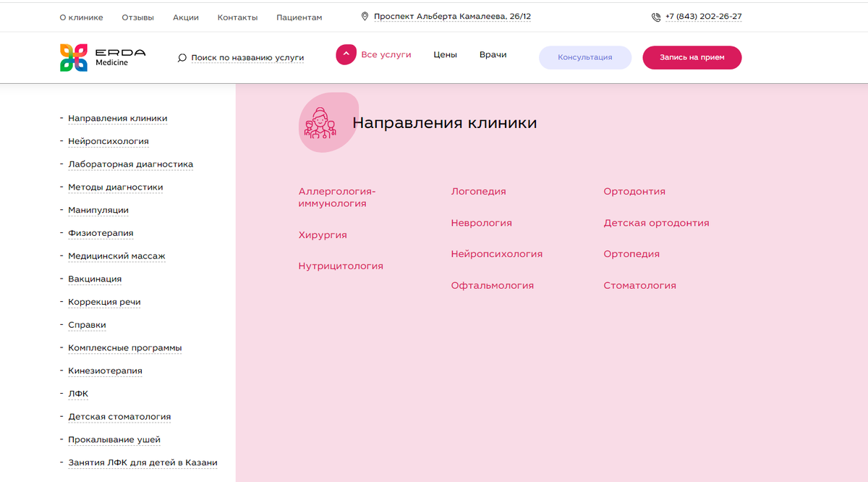
Task: Open the Стоматология link
Action: [x=639, y=286]
